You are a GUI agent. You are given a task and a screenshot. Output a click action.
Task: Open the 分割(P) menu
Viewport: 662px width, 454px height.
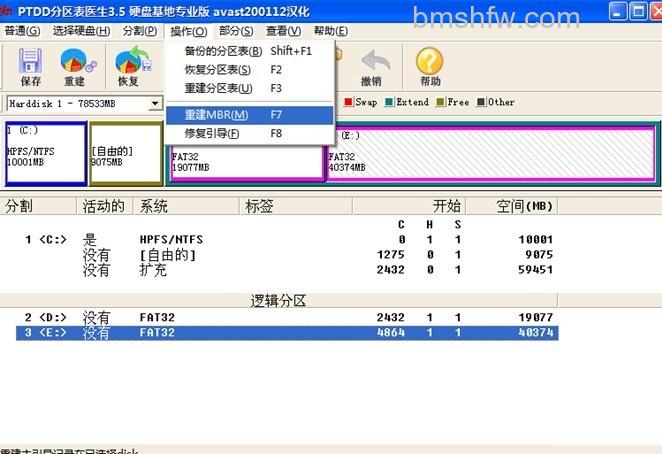(x=140, y=31)
